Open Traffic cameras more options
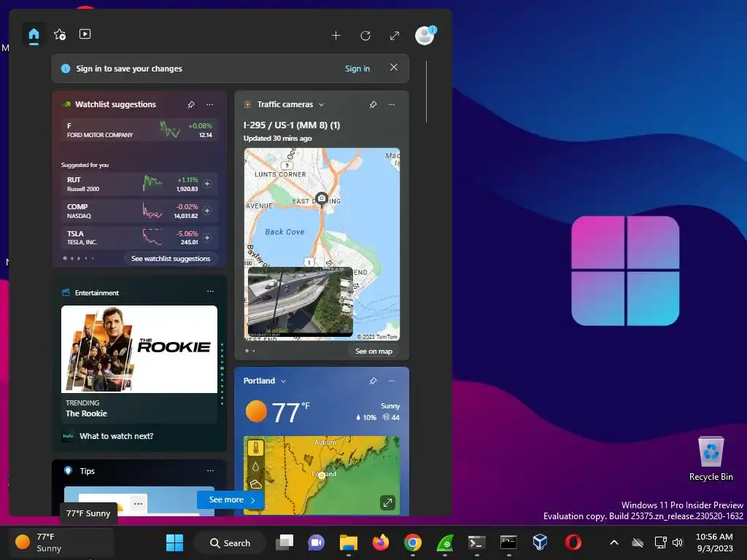Viewport: 747px width, 560px height. (392, 104)
